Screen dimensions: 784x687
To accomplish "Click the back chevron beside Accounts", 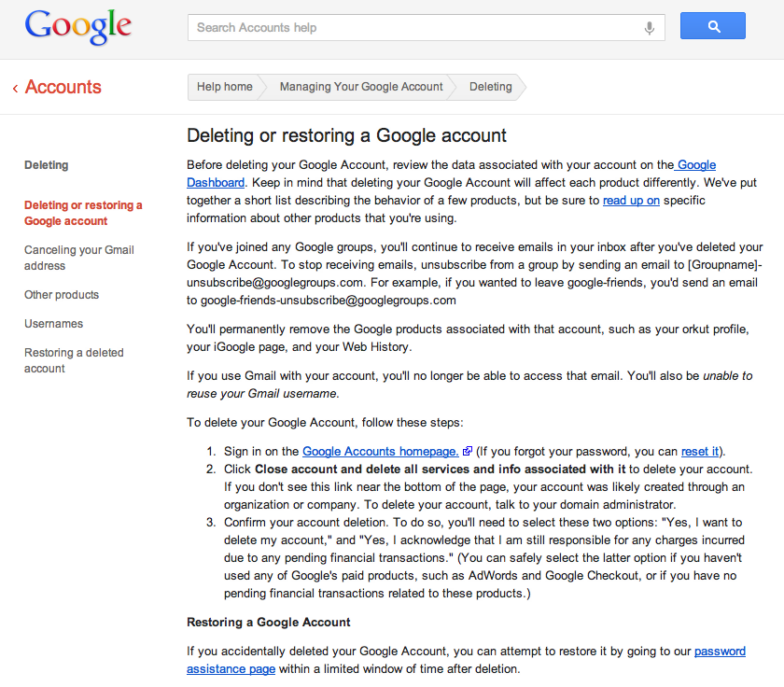I will 16,89.
